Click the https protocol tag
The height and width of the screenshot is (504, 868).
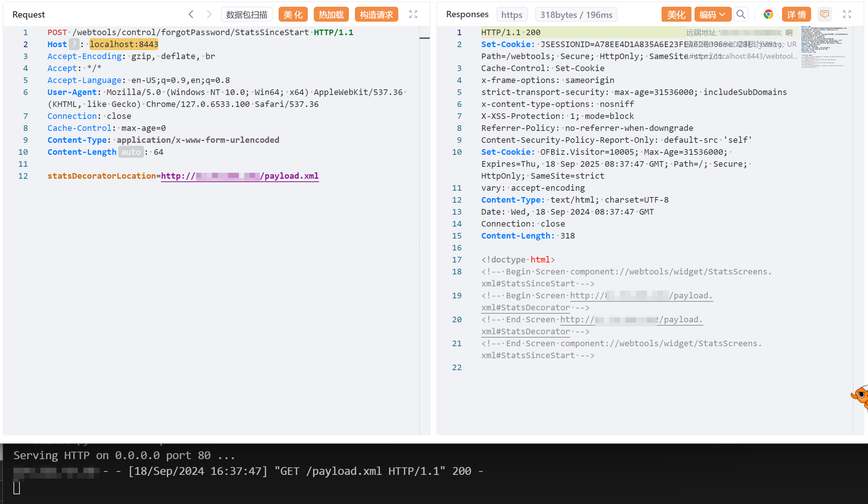(x=512, y=15)
